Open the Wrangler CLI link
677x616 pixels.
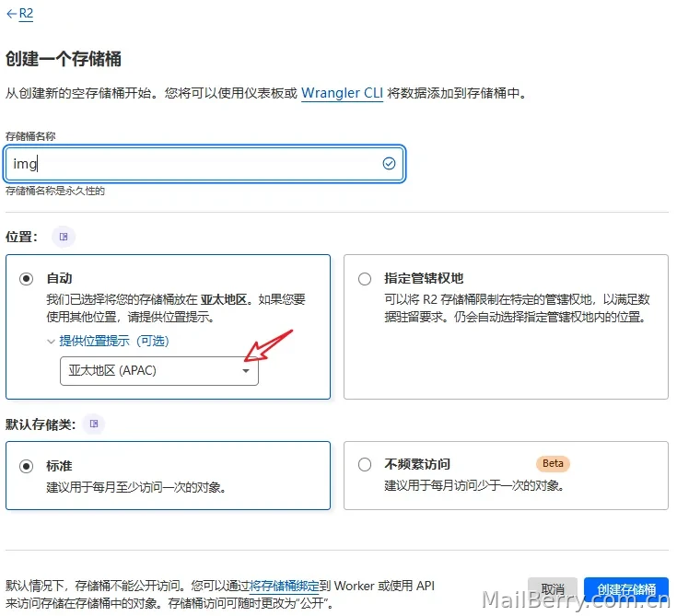pos(342,93)
